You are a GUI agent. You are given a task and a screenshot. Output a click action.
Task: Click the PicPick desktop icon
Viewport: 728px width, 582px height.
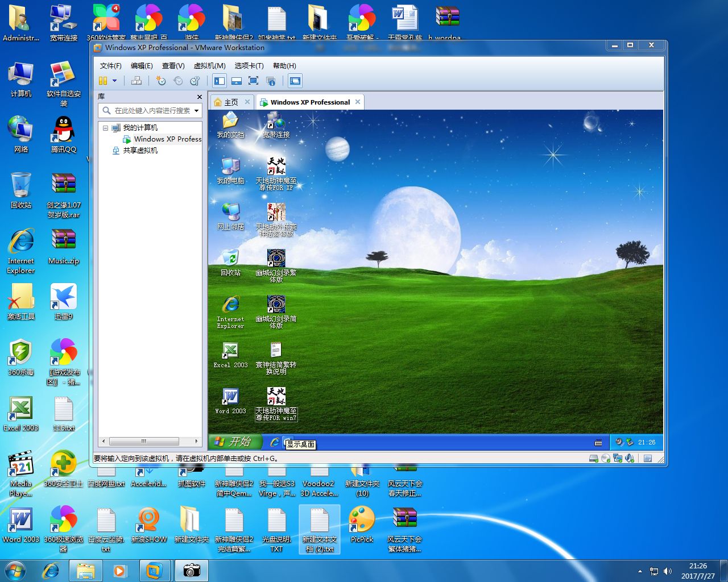pos(362,524)
